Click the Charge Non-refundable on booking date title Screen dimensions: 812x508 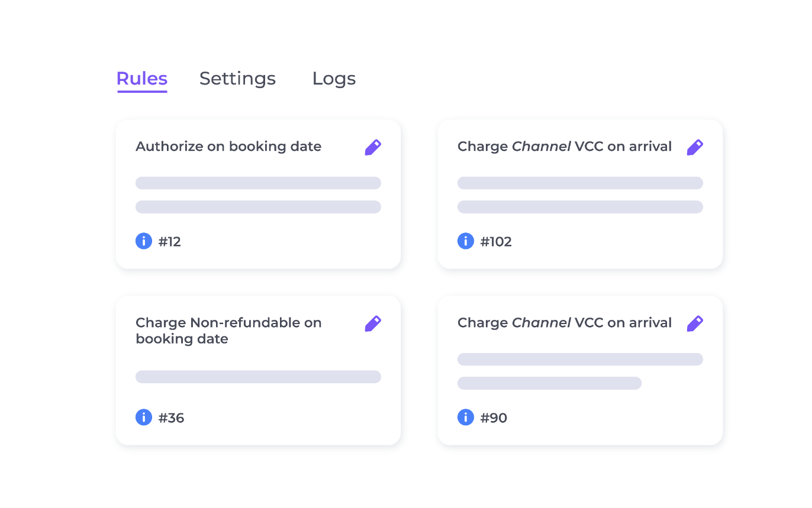point(228,331)
